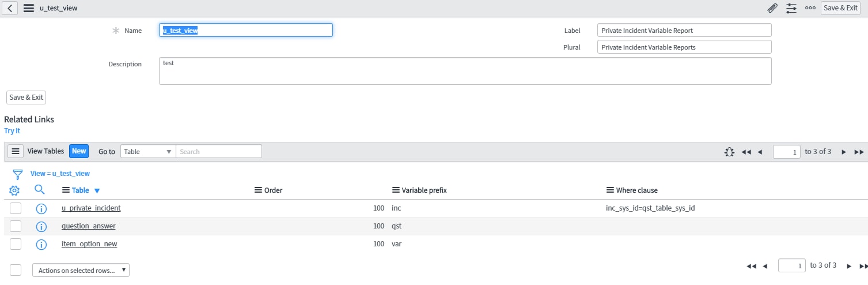Open the u_private_incident table link
Image resolution: width=868 pixels, height=285 pixels.
click(91, 208)
